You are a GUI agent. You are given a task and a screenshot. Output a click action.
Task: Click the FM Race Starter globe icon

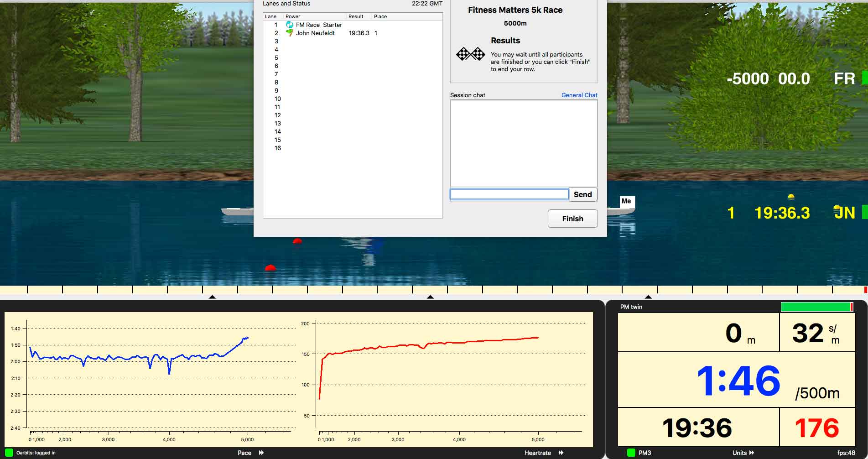(x=289, y=25)
